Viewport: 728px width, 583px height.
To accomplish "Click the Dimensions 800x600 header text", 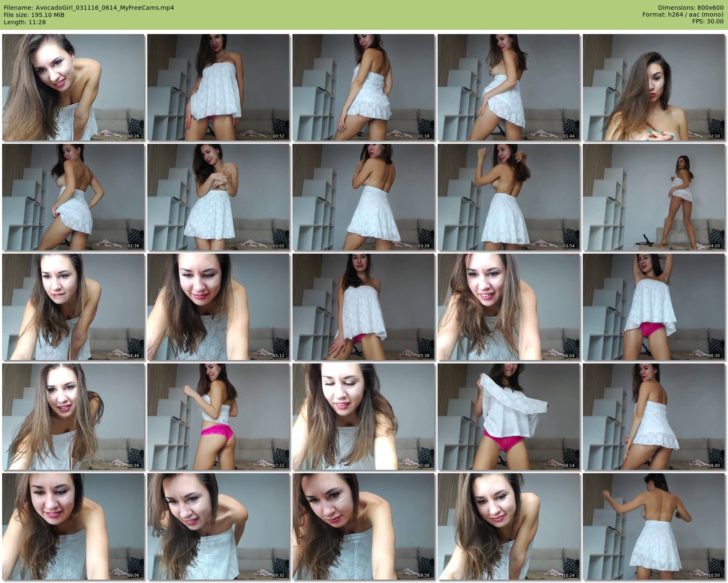I will (690, 8).
